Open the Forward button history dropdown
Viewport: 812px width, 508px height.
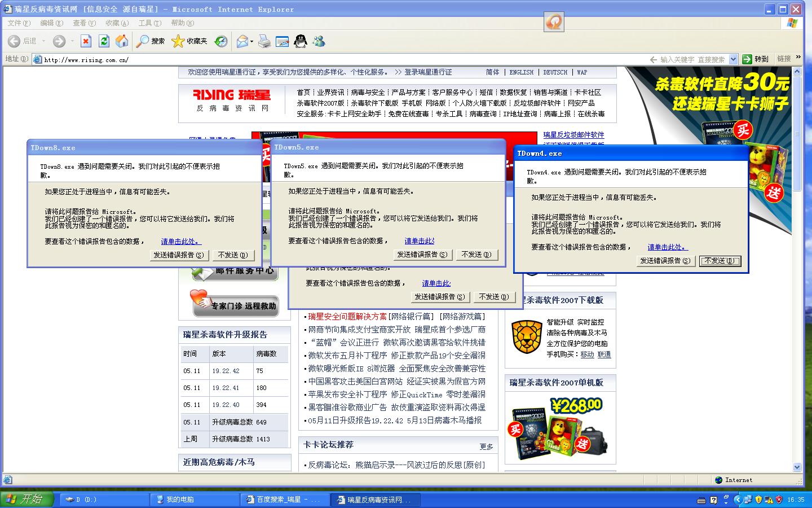tap(72, 41)
